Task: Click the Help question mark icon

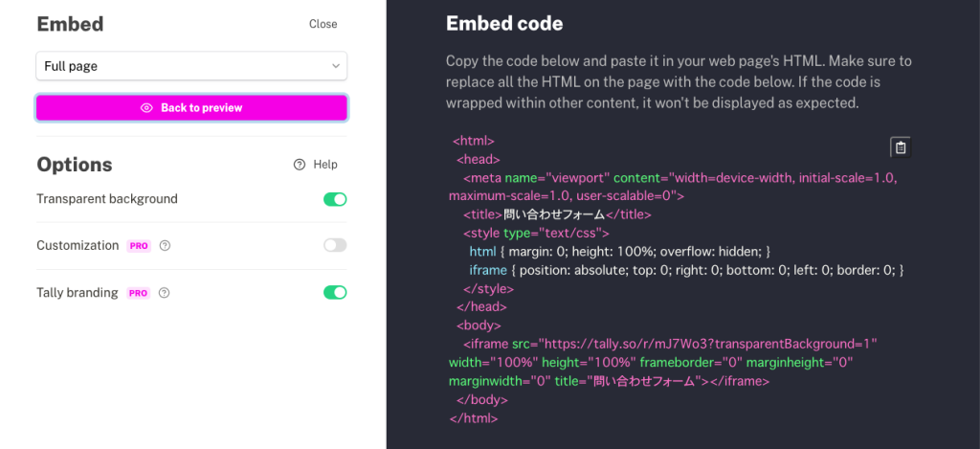Action: (x=300, y=165)
